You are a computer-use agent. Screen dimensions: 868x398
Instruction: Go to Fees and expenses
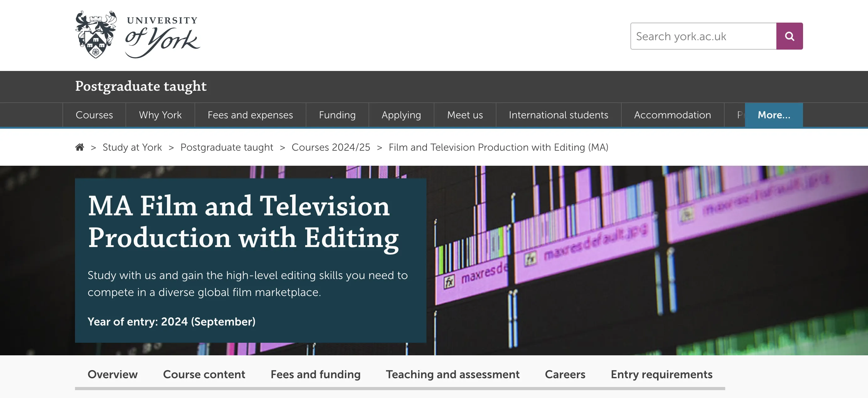point(250,115)
